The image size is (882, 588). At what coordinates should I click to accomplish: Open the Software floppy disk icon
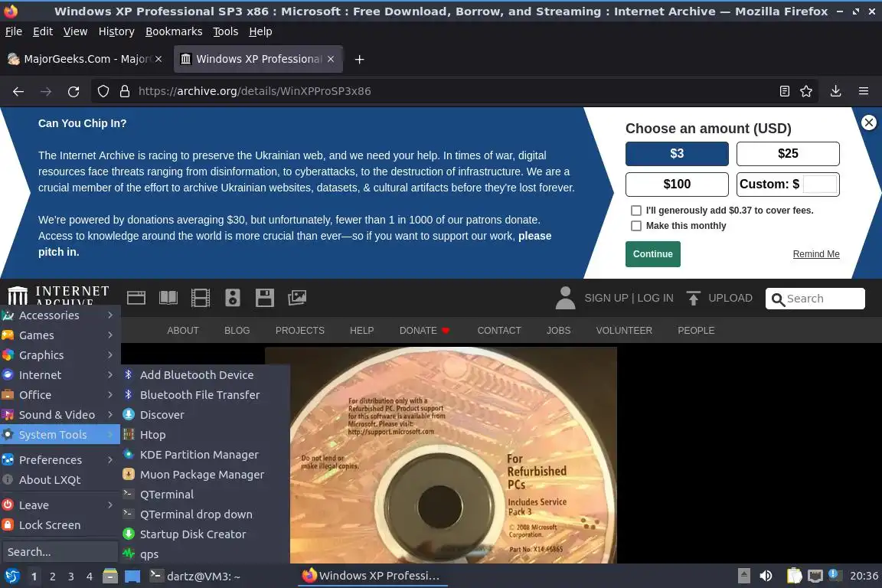[x=264, y=298]
